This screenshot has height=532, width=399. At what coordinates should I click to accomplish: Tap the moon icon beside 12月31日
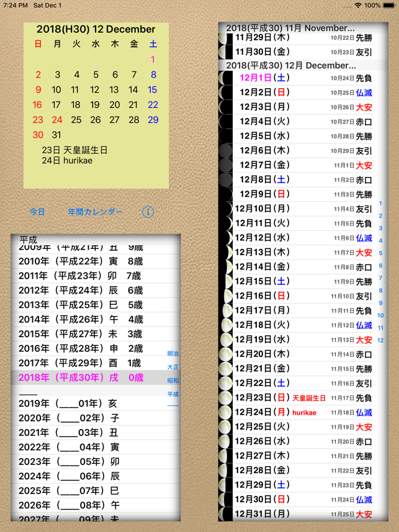(x=225, y=514)
